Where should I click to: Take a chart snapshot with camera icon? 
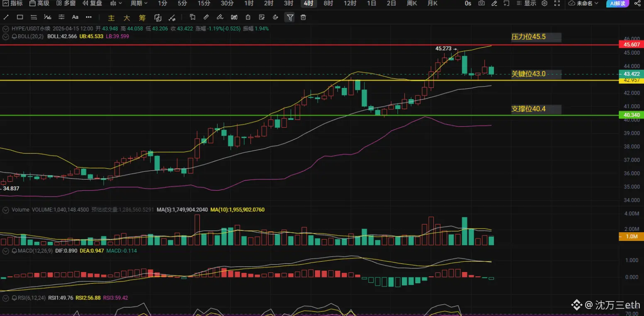(481, 3)
